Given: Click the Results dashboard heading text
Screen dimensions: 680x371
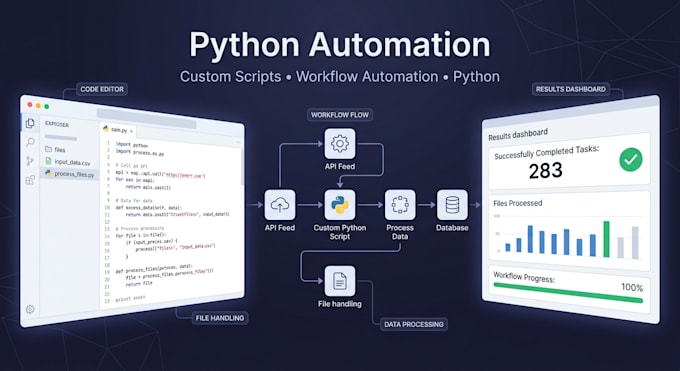Looking at the screenshot, I should click(x=518, y=135).
